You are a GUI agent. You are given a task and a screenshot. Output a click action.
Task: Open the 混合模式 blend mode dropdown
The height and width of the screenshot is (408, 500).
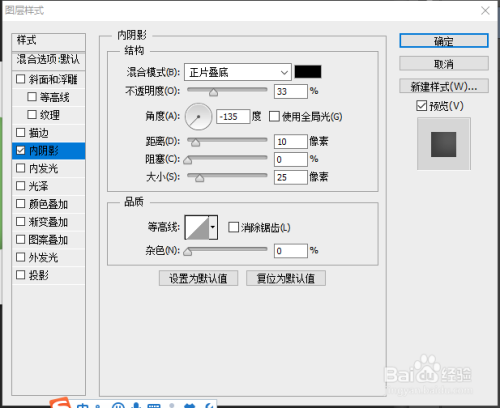click(238, 72)
